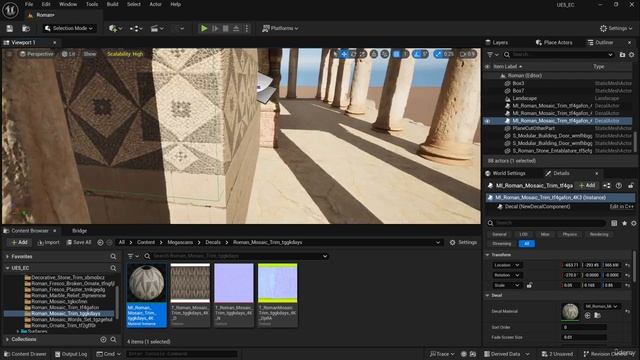The width and height of the screenshot is (640, 360).
Task: Toggle Scale lock ratio icon
Action: click(x=529, y=285)
